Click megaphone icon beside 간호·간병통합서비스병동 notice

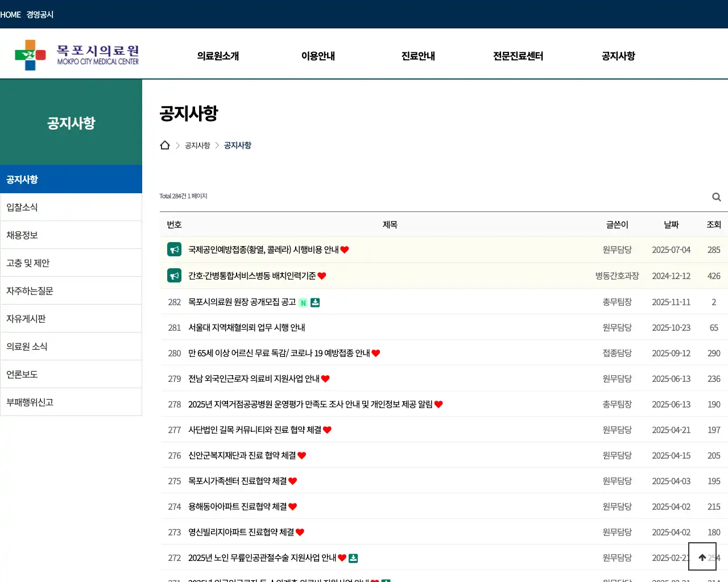174,276
